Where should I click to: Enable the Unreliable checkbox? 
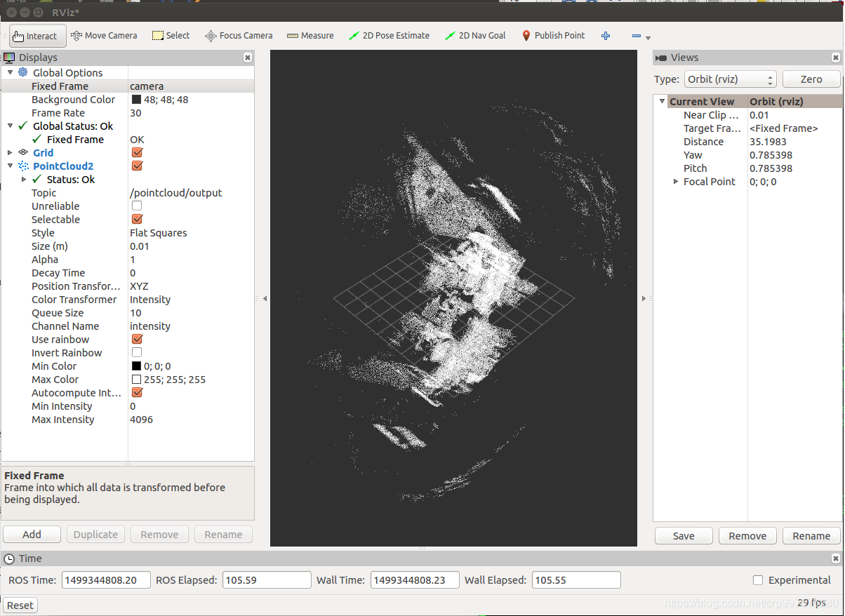click(137, 206)
